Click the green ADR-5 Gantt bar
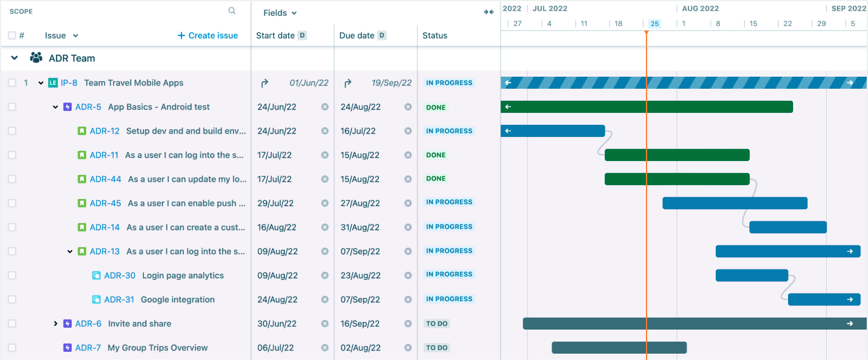 pyautogui.click(x=647, y=107)
